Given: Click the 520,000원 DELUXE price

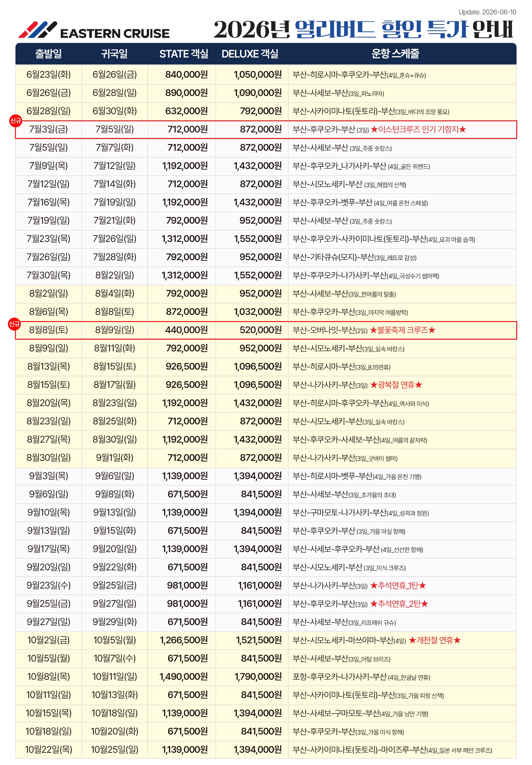Looking at the screenshot, I should point(261,330).
